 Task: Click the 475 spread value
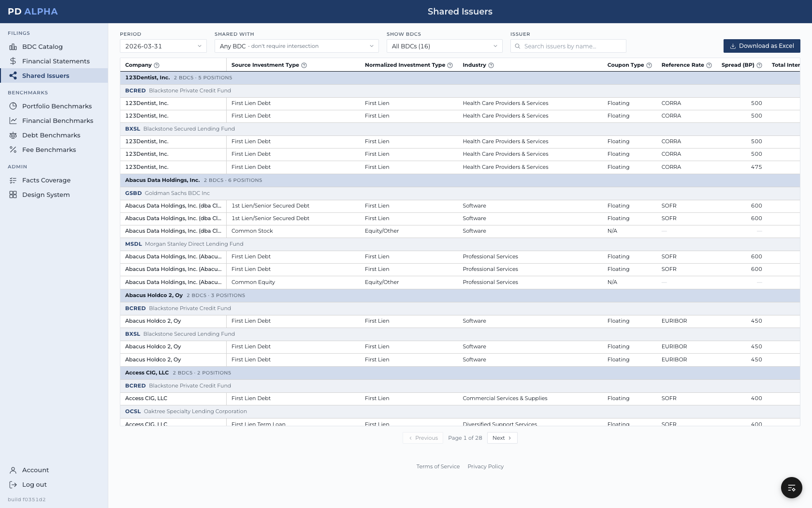pos(756,167)
